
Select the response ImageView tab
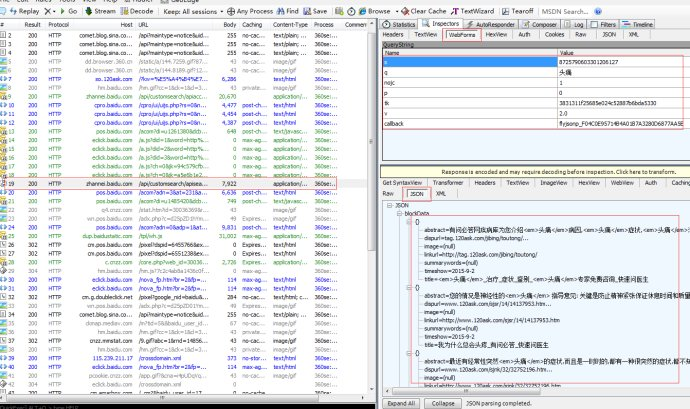pyautogui.click(x=554, y=182)
